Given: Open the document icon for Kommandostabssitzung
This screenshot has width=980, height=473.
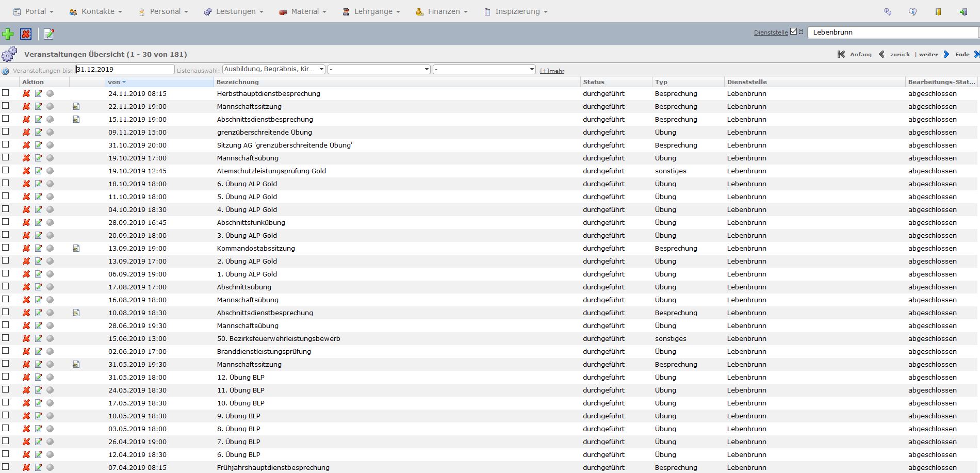Looking at the screenshot, I should click(76, 248).
